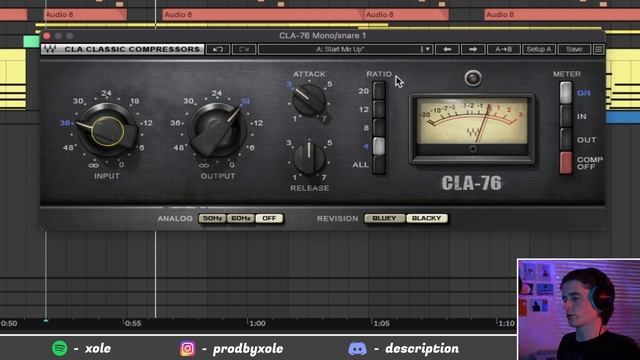640x360 pixels.
Task: Click the Save preset button
Action: 574,49
